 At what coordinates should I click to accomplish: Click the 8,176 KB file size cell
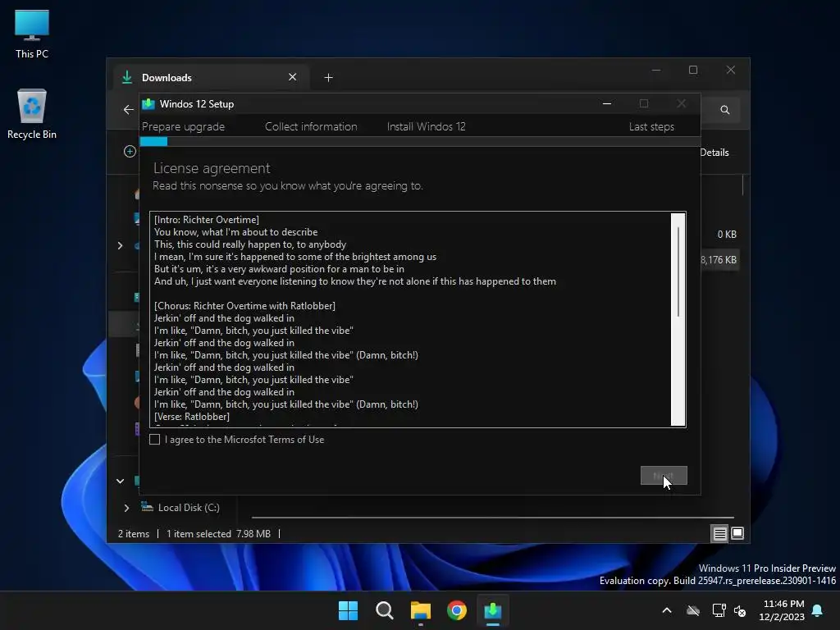(x=719, y=260)
